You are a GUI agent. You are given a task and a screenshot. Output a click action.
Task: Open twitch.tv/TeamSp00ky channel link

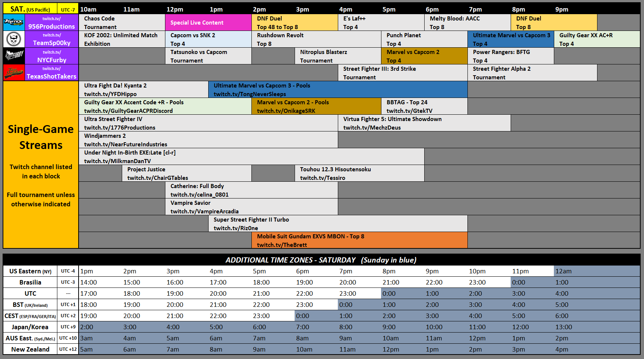coord(51,39)
